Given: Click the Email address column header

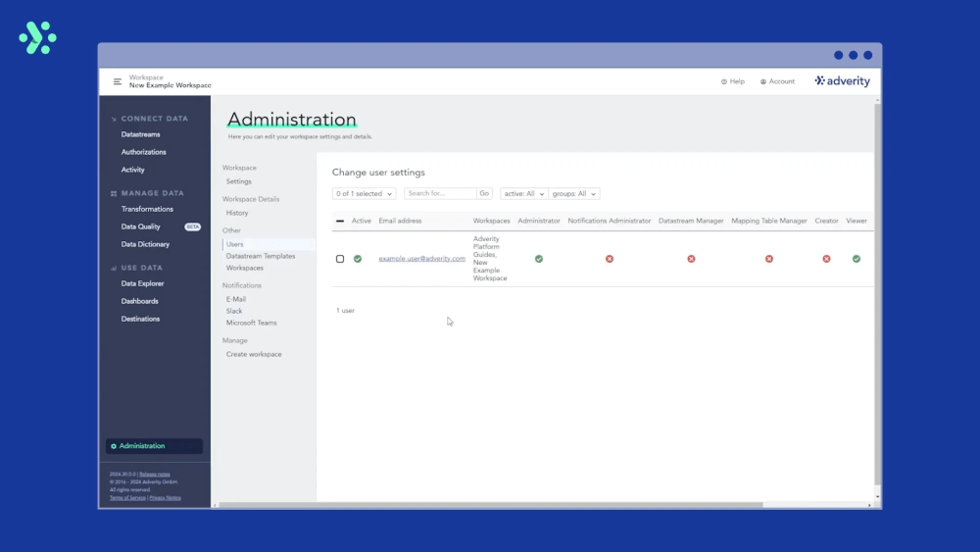Looking at the screenshot, I should [x=400, y=221].
